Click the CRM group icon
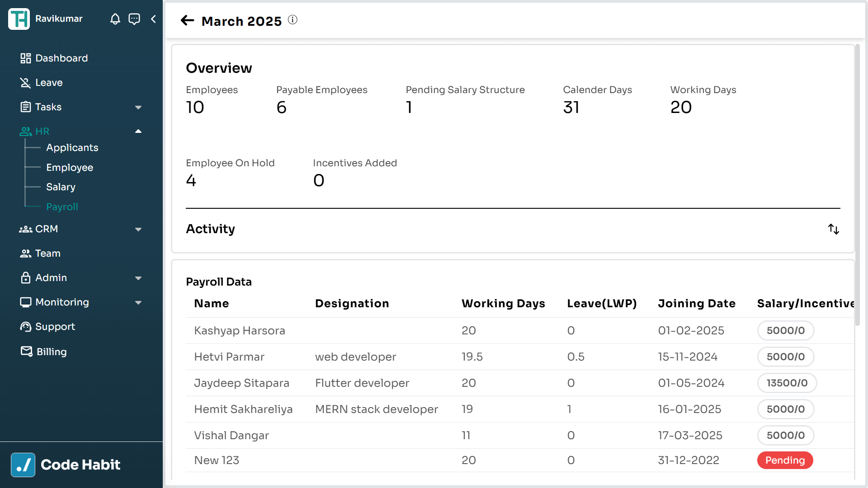Screen dimensions: 868x488 coord(26,229)
